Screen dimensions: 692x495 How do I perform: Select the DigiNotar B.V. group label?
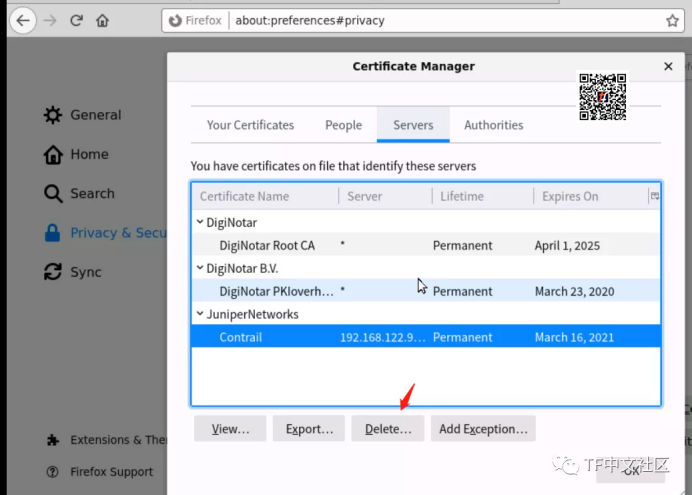[242, 268]
